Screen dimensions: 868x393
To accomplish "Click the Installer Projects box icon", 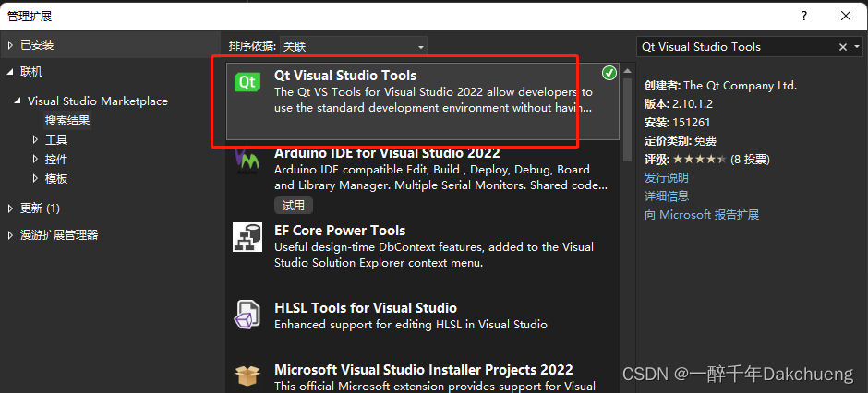I will 247,375.
